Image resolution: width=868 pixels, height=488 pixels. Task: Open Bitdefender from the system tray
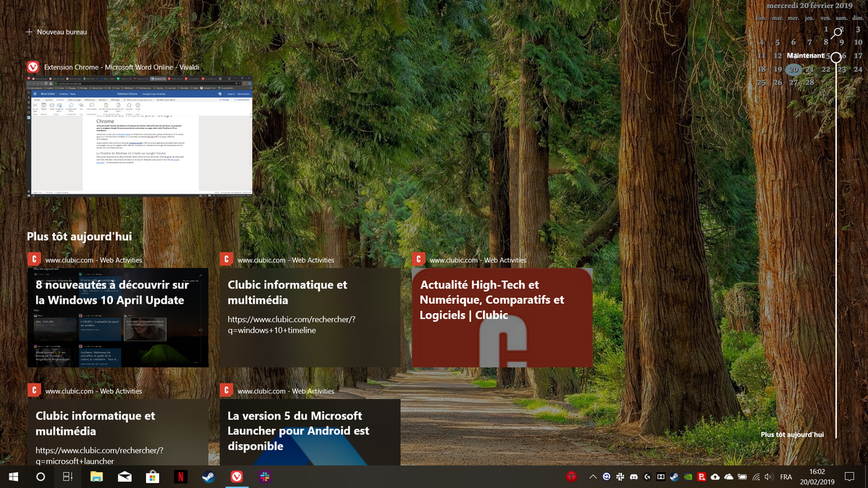(x=702, y=477)
